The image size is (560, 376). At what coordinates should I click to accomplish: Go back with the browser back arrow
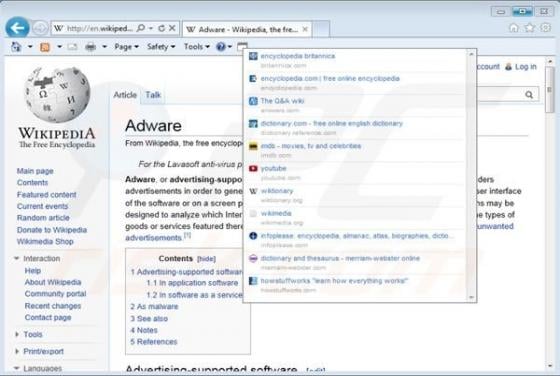coord(18,27)
